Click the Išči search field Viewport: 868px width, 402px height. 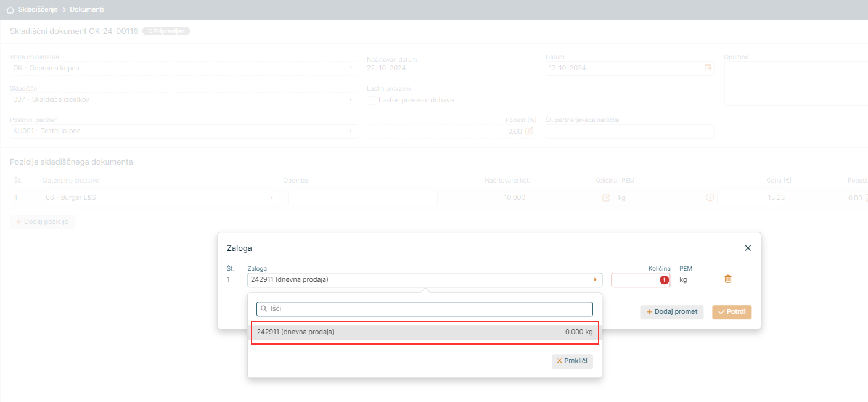tap(430, 308)
